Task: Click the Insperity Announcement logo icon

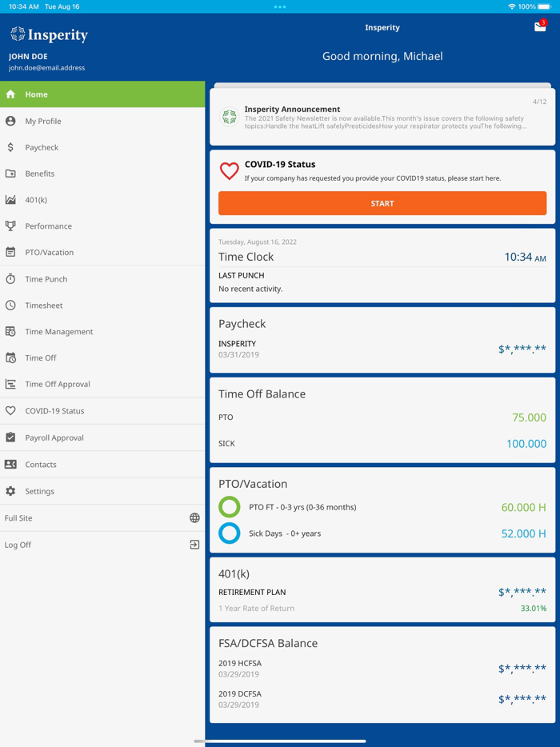Action: (x=230, y=117)
